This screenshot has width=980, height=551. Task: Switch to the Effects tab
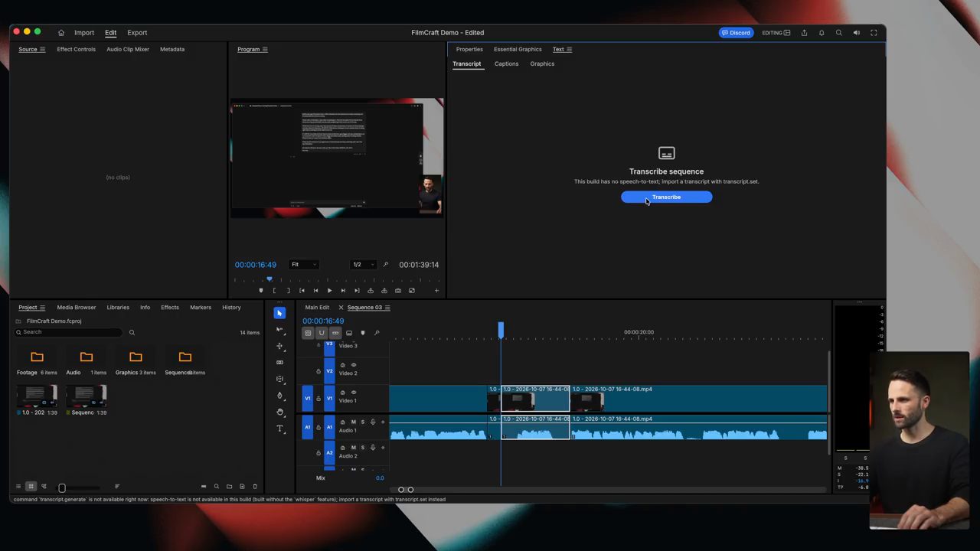170,308
